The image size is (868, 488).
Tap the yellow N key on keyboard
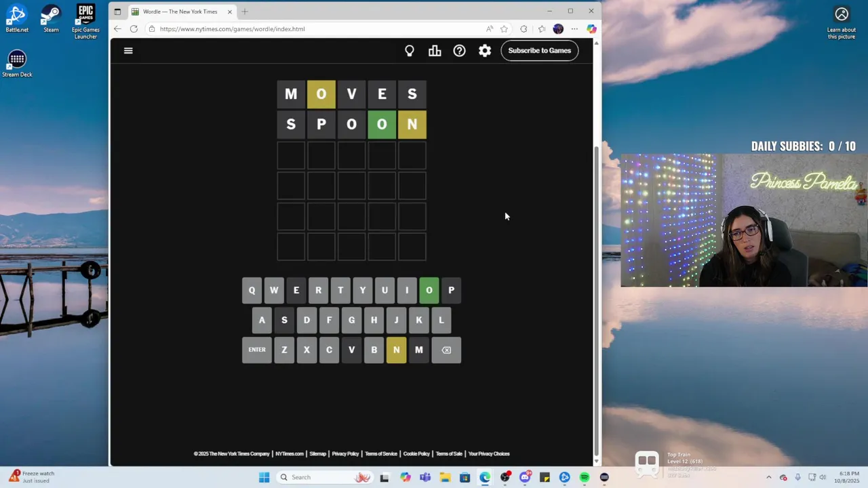tap(397, 350)
